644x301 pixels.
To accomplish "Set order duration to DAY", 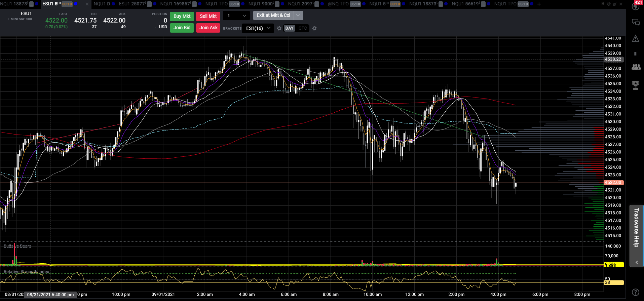I will click(x=289, y=28).
